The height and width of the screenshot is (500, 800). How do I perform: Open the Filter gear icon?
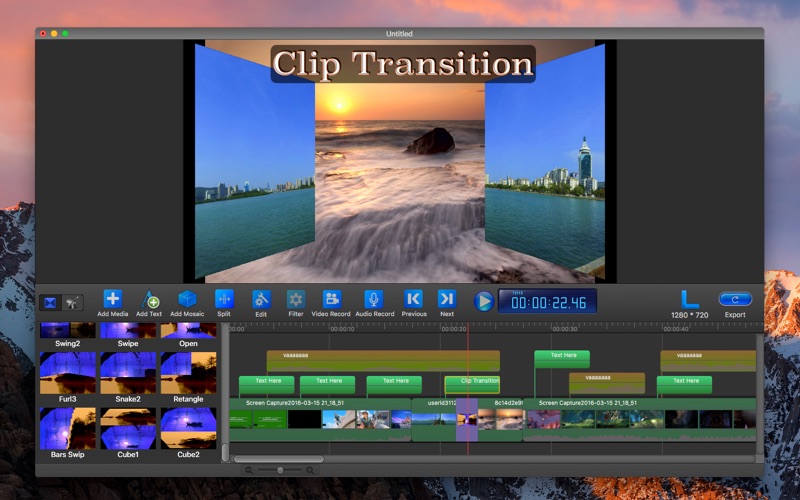(296, 299)
